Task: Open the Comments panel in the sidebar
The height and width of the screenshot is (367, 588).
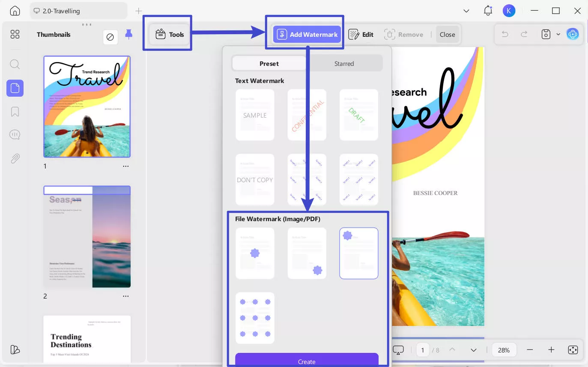Action: tap(15, 134)
